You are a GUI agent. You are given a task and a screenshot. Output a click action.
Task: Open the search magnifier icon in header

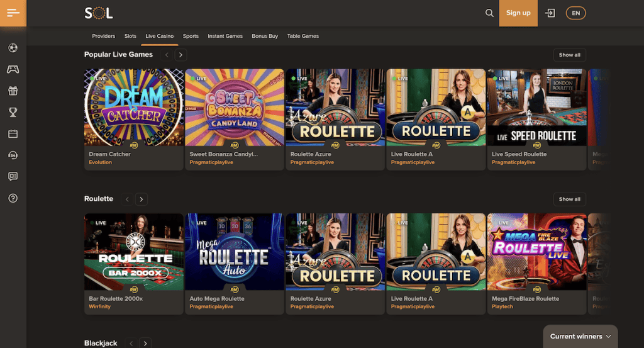[489, 13]
